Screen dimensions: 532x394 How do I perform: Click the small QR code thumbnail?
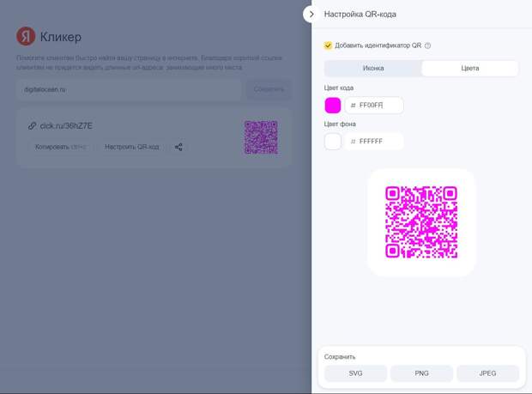(x=261, y=137)
